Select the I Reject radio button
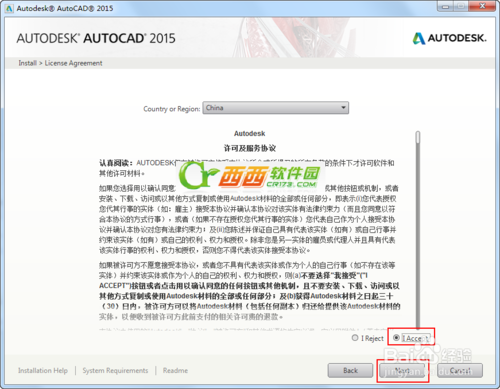 pyautogui.click(x=355, y=338)
